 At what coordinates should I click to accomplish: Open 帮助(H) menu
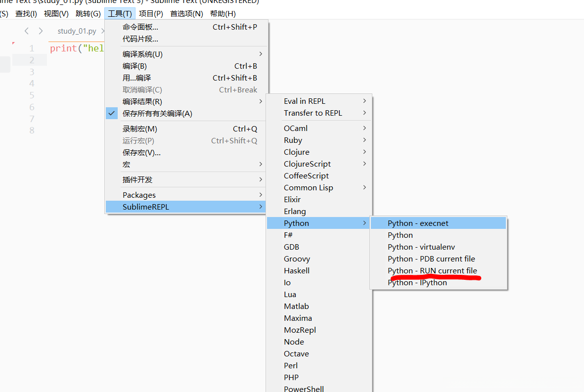point(223,14)
